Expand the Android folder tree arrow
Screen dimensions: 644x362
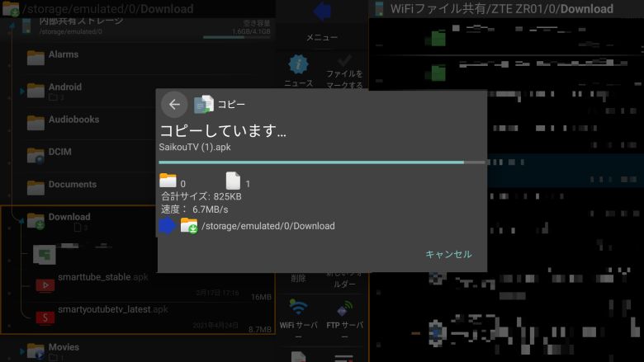pos(22,91)
